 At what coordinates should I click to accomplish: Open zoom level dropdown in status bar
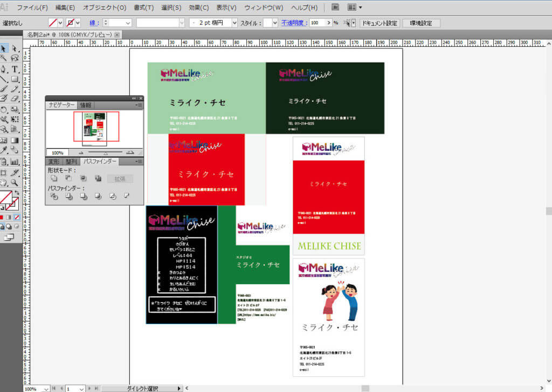46,389
